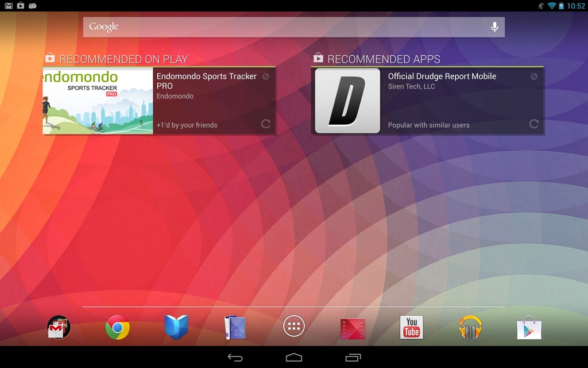Open the Google Play Store app
The image size is (588, 368).
click(529, 327)
